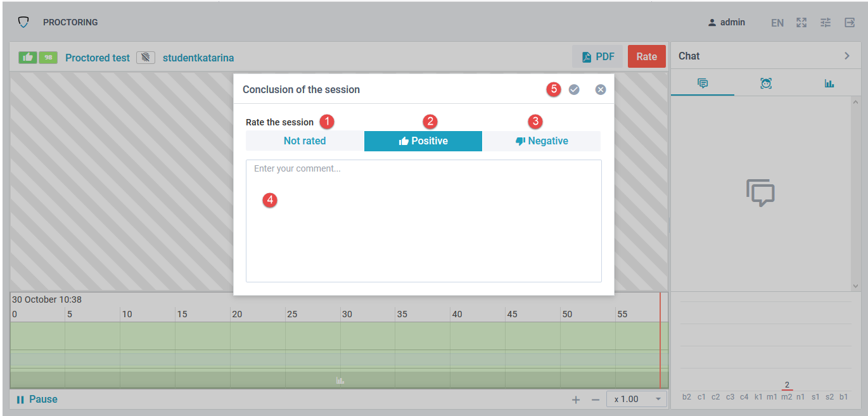Select the Negative rating option
The image size is (868, 416).
click(542, 141)
